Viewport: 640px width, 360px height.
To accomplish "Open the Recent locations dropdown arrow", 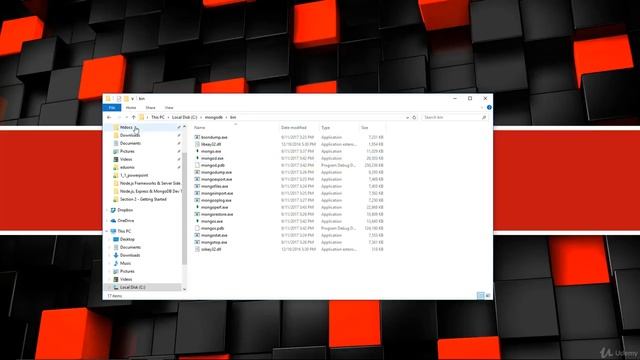I will click(x=126, y=117).
